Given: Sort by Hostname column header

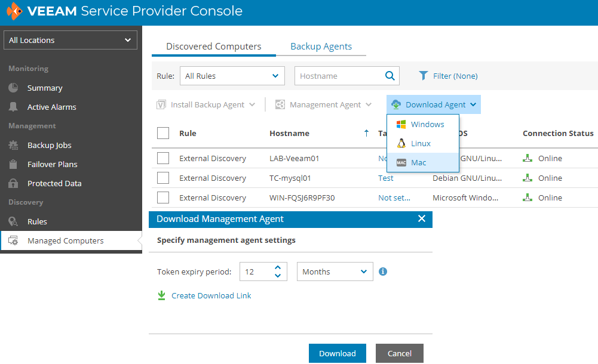Looking at the screenshot, I should pyautogui.click(x=289, y=133).
